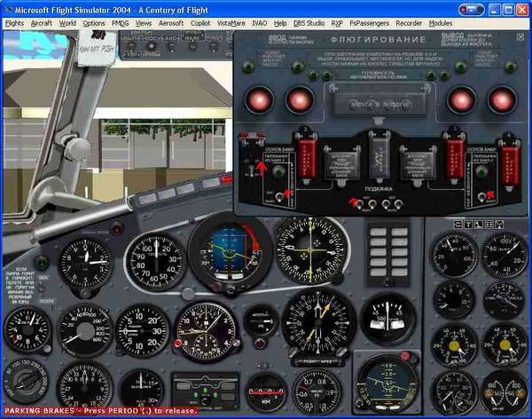Push the third red feathering button from left
This screenshot has width=532, height=419.
pos(461,99)
